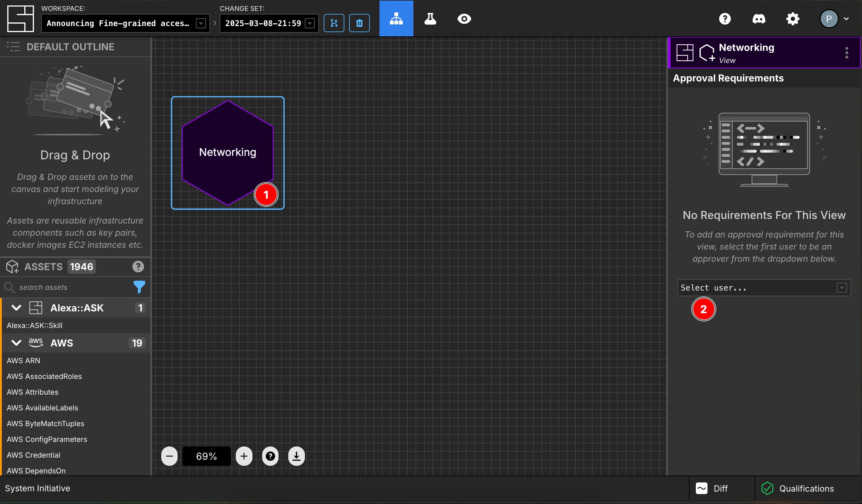Click the System Initiative status text

point(37,488)
